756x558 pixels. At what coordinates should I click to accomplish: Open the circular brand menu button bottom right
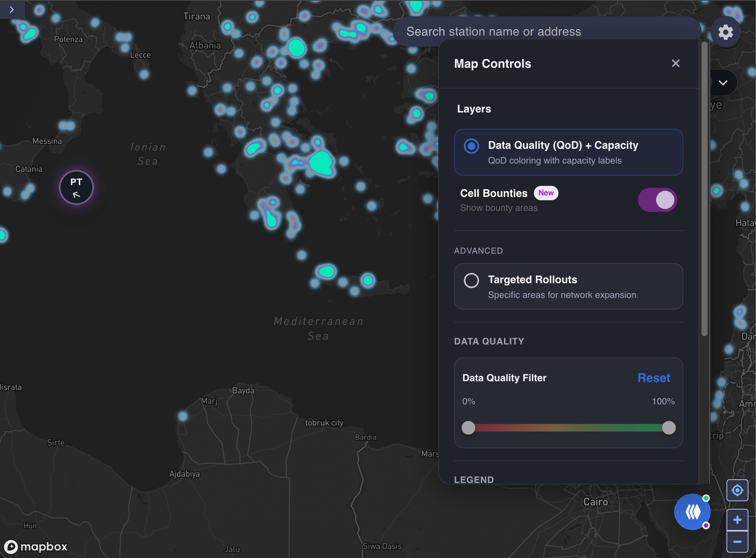(692, 511)
